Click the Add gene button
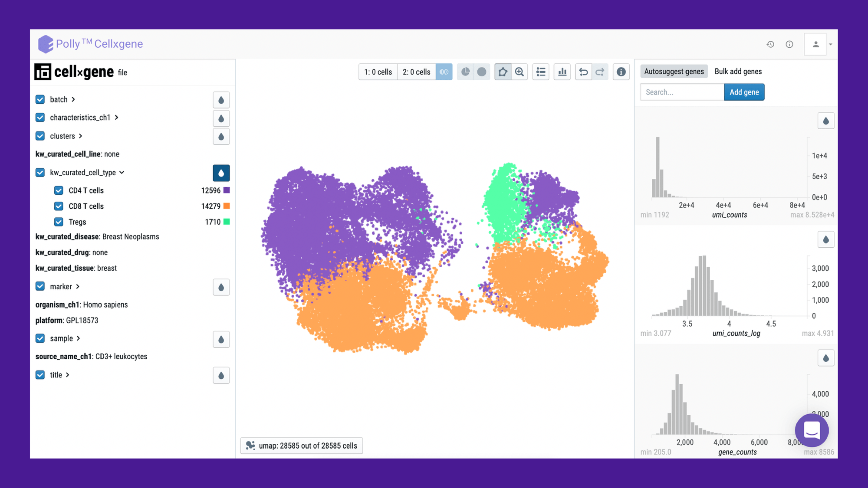This screenshot has width=868, height=488. coord(744,92)
